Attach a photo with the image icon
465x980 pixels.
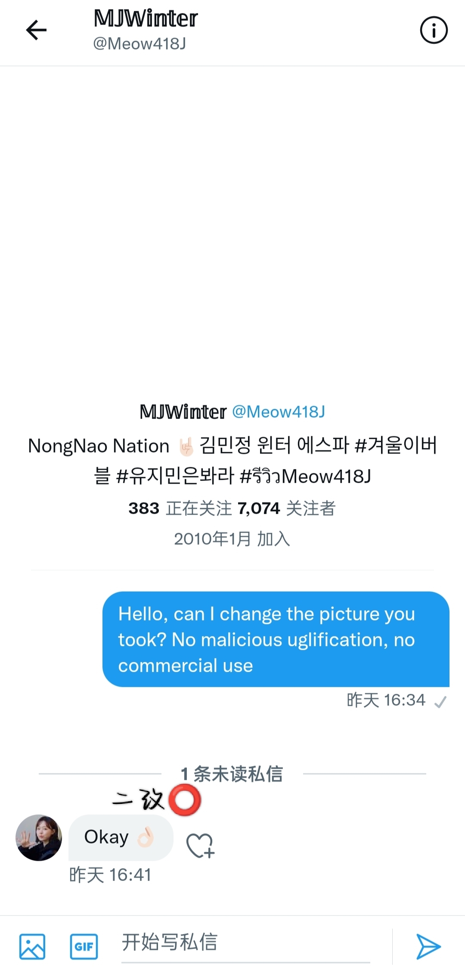(x=32, y=946)
